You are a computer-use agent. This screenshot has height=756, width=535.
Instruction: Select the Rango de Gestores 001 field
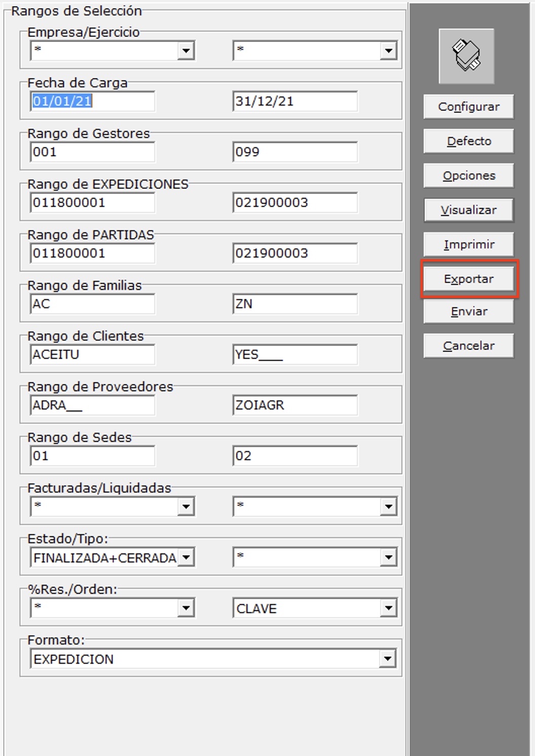[x=92, y=152]
